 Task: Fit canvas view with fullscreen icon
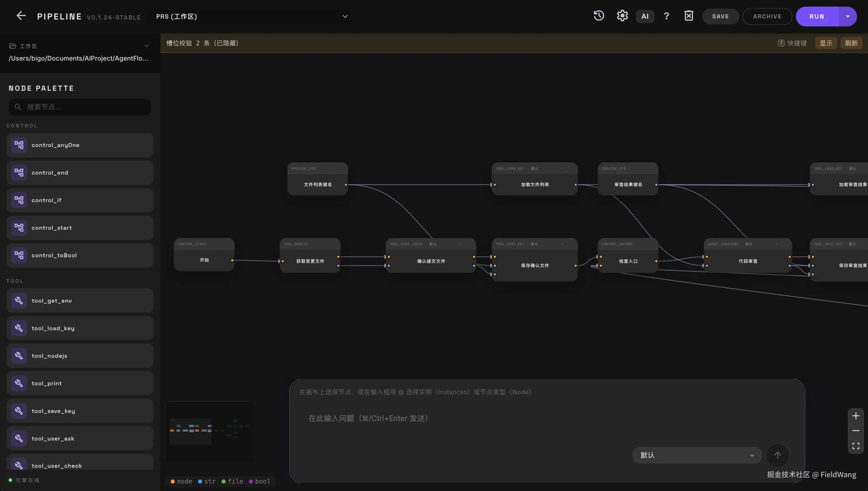coord(856,446)
